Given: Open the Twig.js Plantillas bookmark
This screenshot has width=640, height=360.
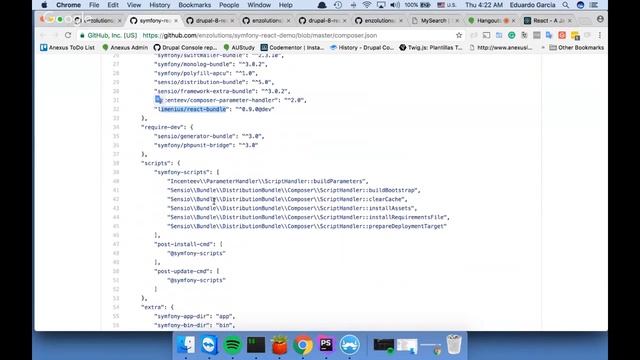Looking at the screenshot, I should click(x=431, y=48).
